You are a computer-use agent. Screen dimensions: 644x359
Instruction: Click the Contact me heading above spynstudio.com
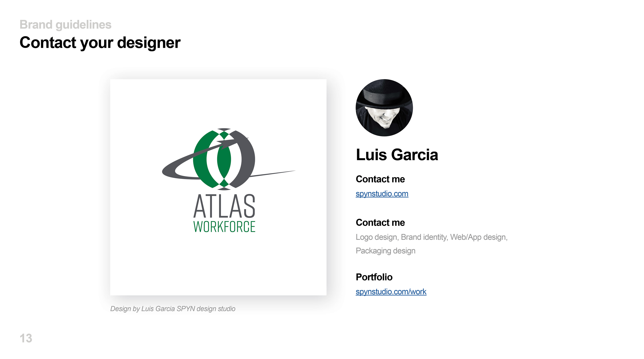click(380, 179)
